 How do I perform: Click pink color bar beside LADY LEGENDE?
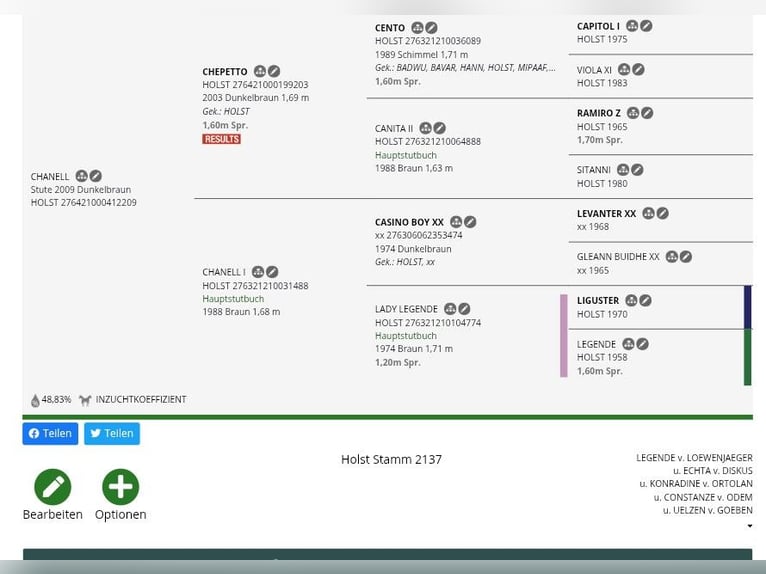point(564,336)
